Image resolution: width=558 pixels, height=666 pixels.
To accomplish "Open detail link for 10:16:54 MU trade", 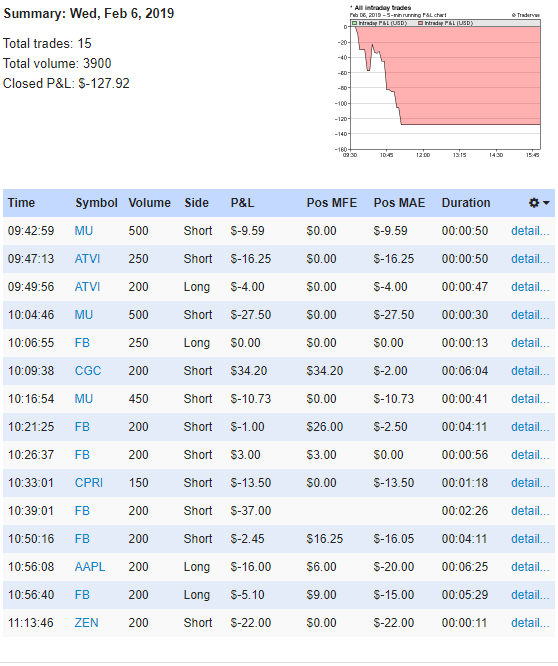I will tap(530, 399).
